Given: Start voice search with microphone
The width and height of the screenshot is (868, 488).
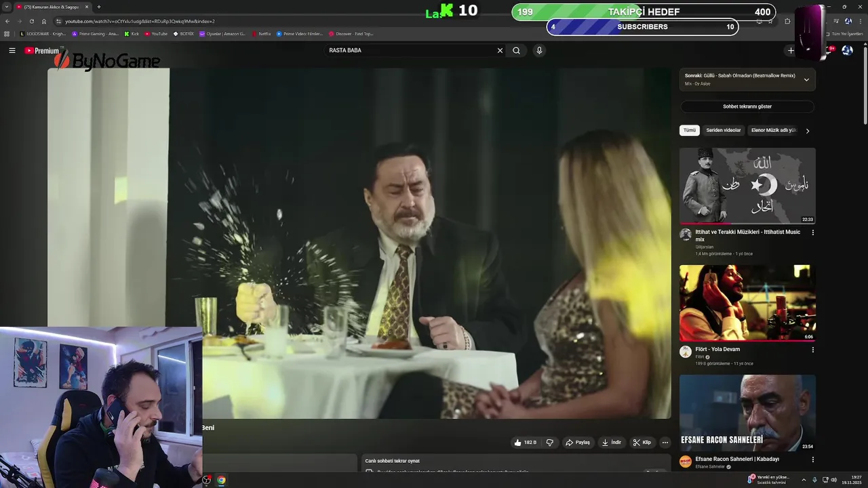Looking at the screenshot, I should 539,50.
